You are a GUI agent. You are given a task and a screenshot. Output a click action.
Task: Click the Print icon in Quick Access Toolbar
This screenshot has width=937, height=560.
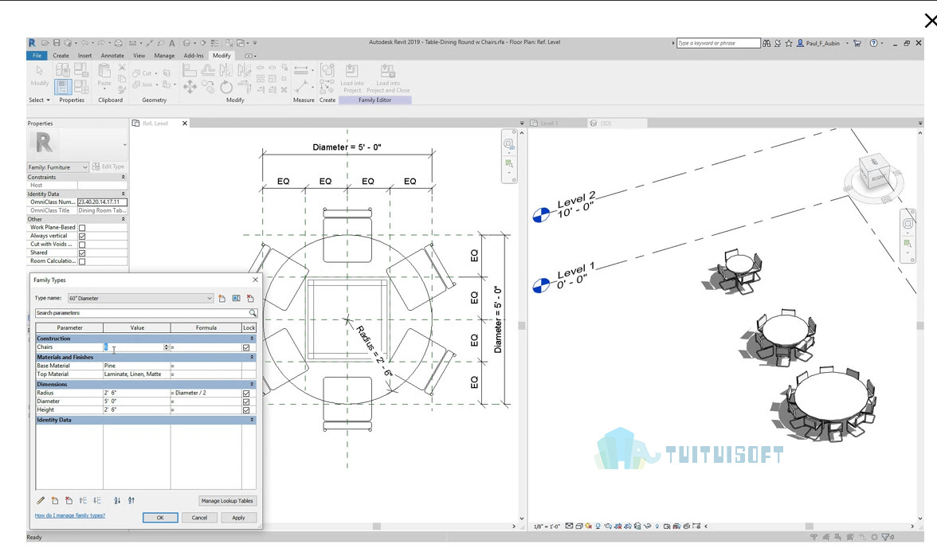(118, 43)
